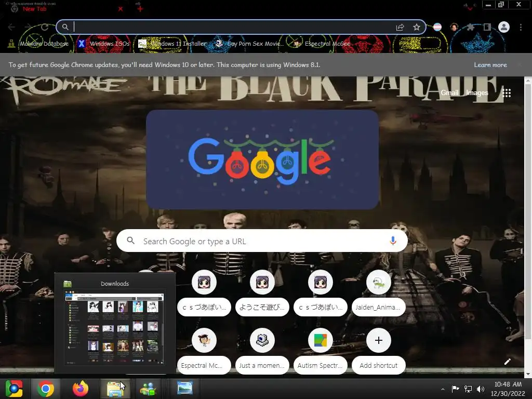532x399 pixels.
Task: Bookmark this tab with the star icon
Action: coord(417,27)
